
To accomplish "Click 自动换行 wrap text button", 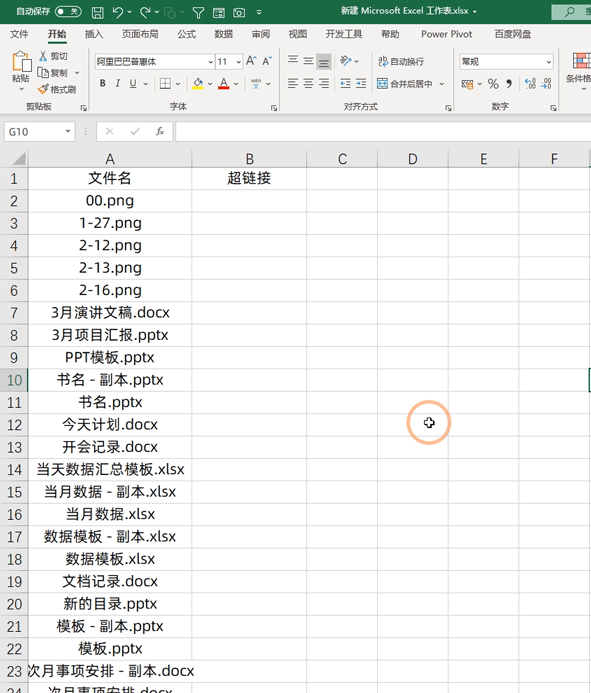I will pyautogui.click(x=401, y=61).
